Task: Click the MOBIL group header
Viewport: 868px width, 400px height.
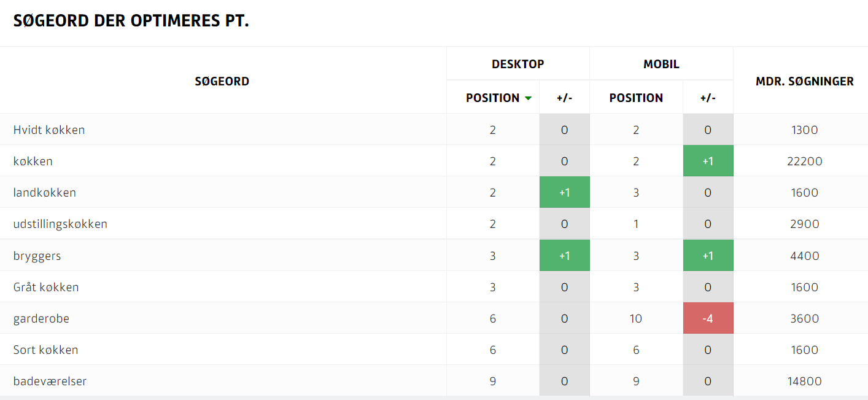Action: coord(661,64)
